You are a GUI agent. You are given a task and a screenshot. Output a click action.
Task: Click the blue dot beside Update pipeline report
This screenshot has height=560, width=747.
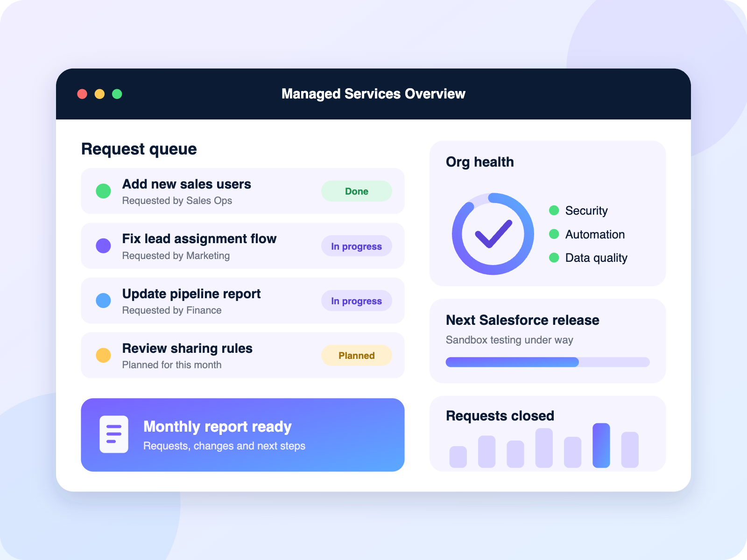pos(103,301)
